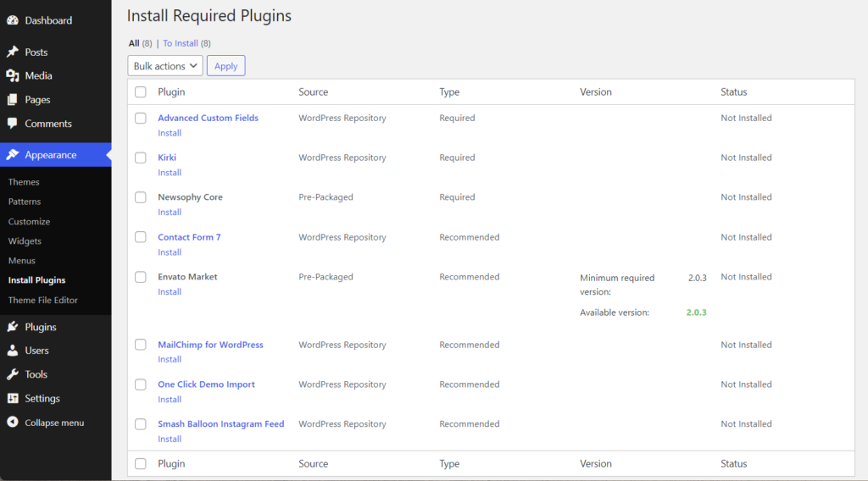The height and width of the screenshot is (481, 868).
Task: Open MailChimp for WordPress link
Action: [210, 345]
